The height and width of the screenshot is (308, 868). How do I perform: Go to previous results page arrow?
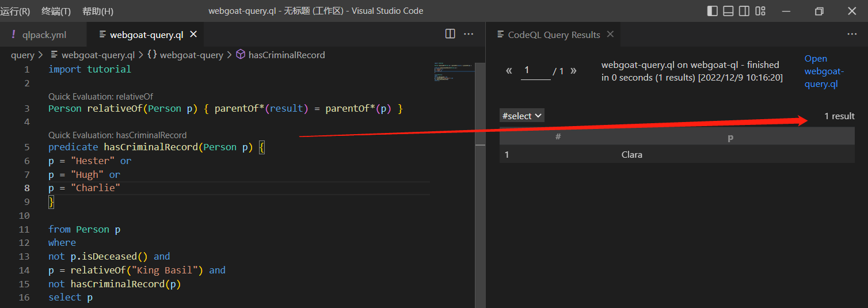(x=509, y=71)
